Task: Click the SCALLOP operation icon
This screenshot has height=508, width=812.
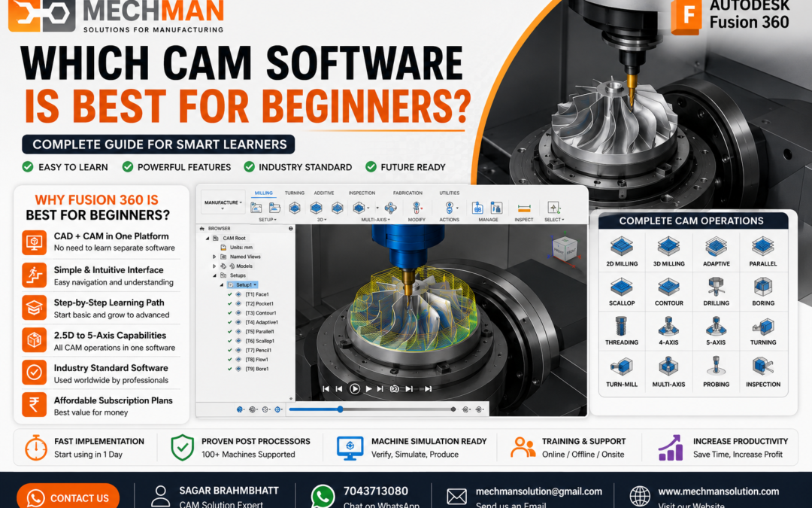Action: click(622, 286)
